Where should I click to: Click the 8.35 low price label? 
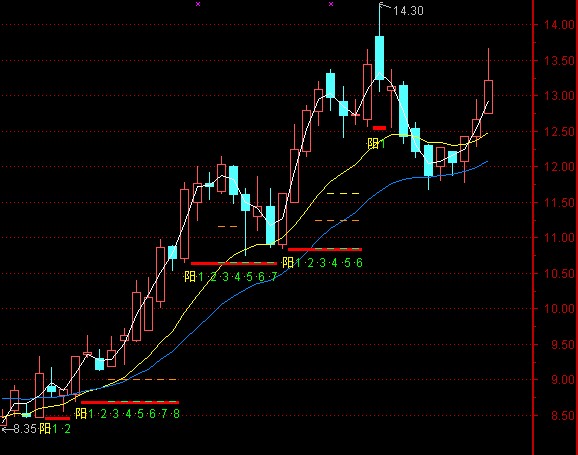[x=25, y=429]
